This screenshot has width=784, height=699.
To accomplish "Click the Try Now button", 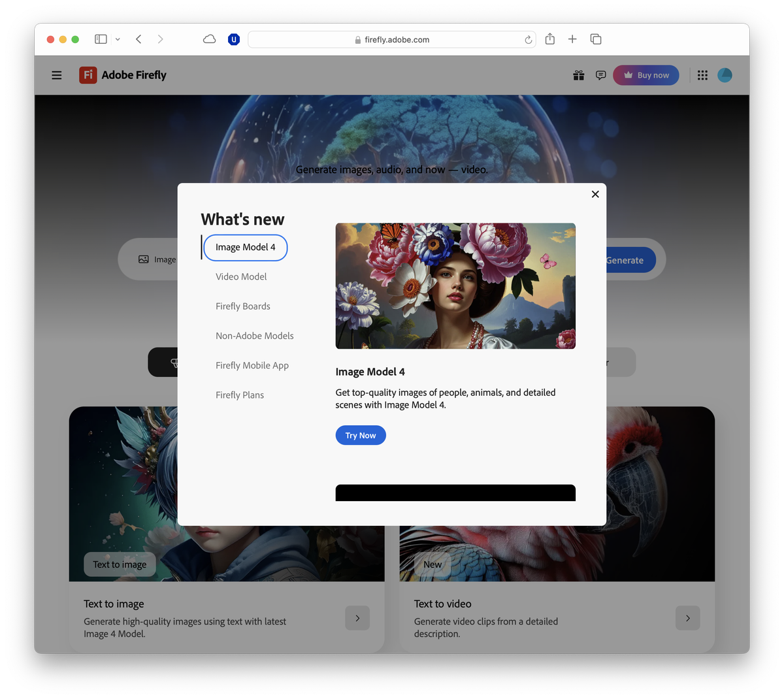I will (x=361, y=435).
